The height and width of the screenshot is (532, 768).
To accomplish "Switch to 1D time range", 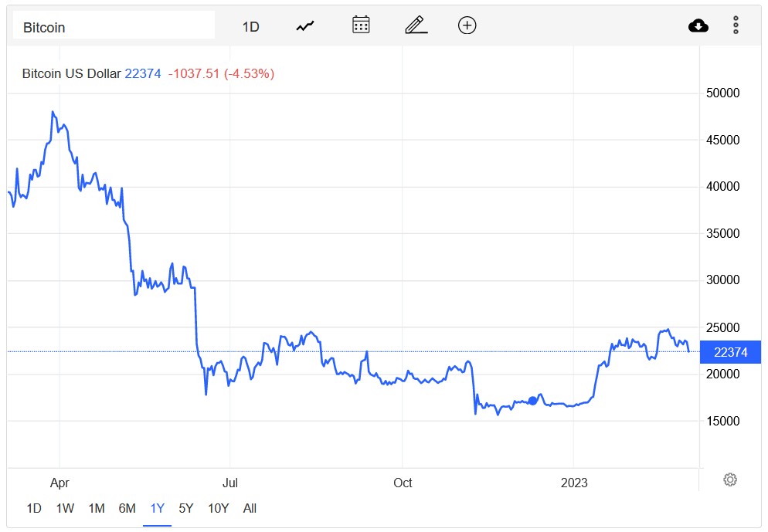I will point(34,509).
